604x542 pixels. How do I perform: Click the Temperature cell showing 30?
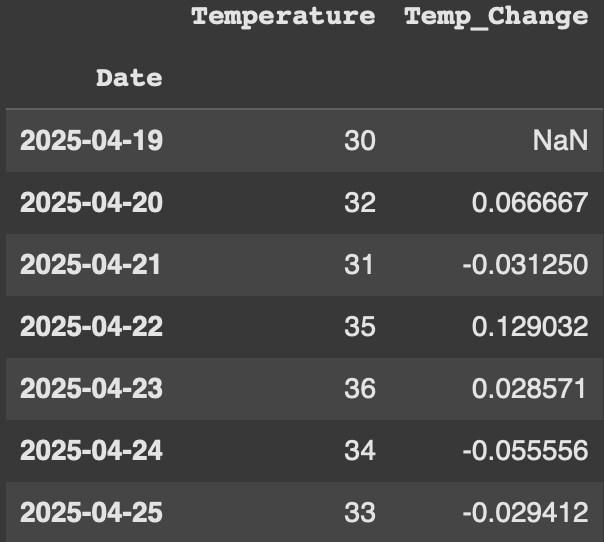359,140
